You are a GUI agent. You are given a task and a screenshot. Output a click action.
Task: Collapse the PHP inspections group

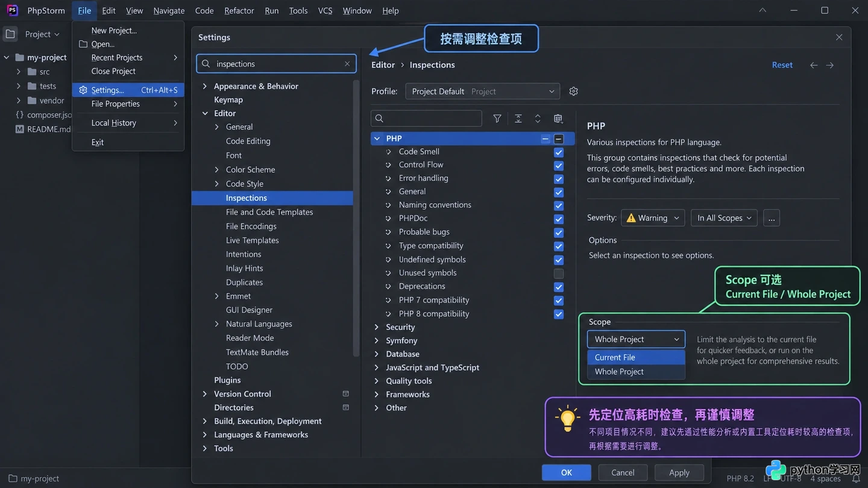(x=377, y=139)
